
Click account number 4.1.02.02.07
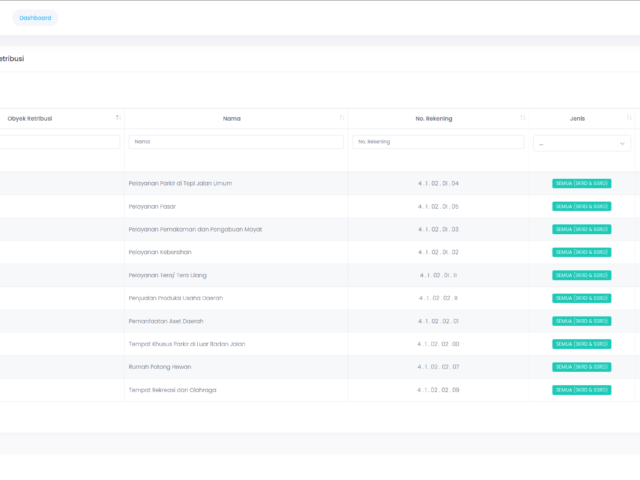(438, 367)
